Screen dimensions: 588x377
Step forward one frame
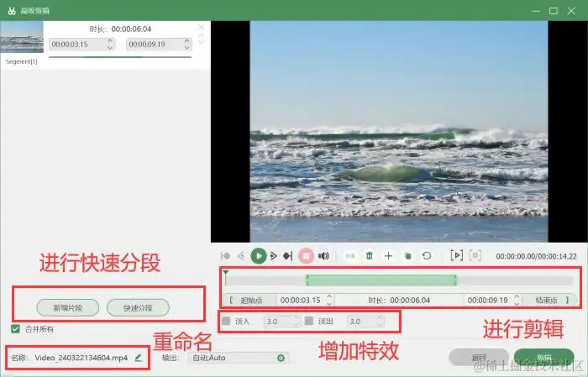273,256
